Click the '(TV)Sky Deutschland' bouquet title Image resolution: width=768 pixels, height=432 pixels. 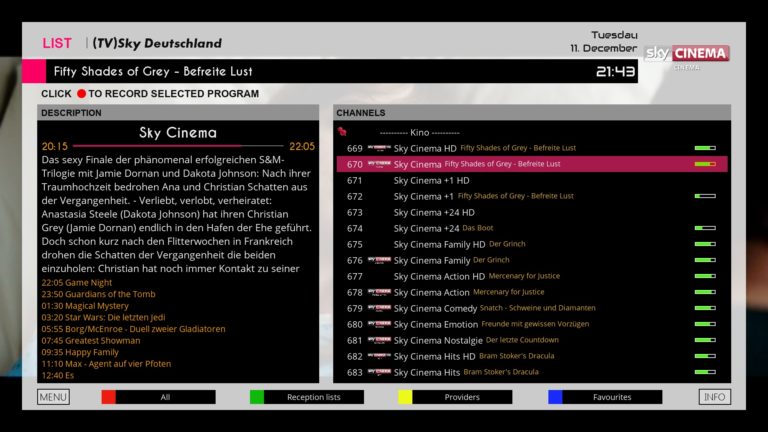[157, 43]
